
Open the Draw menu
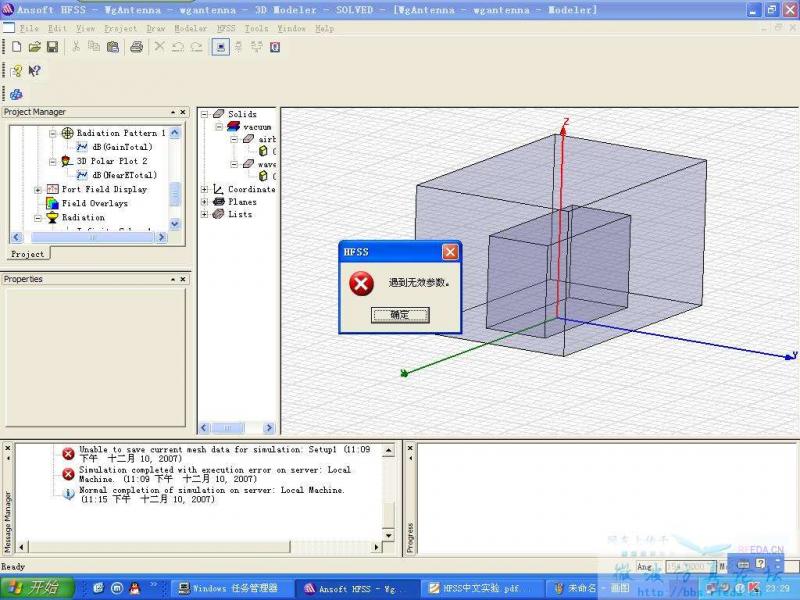pyautogui.click(x=156, y=29)
